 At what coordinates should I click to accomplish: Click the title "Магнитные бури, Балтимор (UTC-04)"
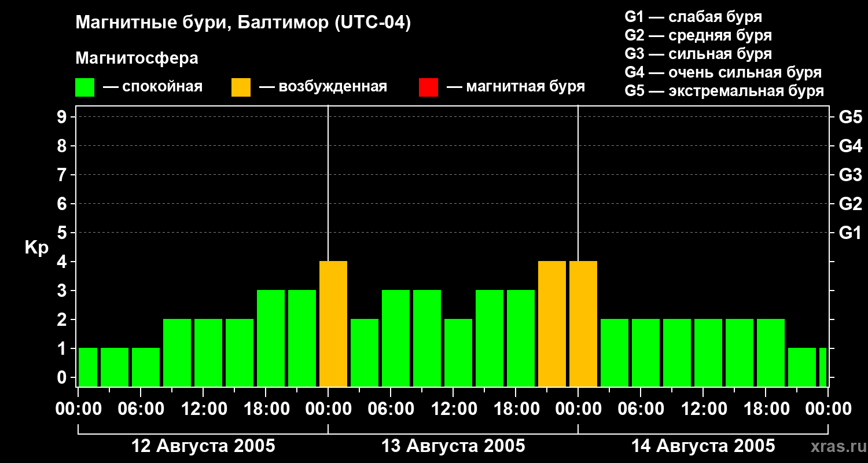pos(243,23)
